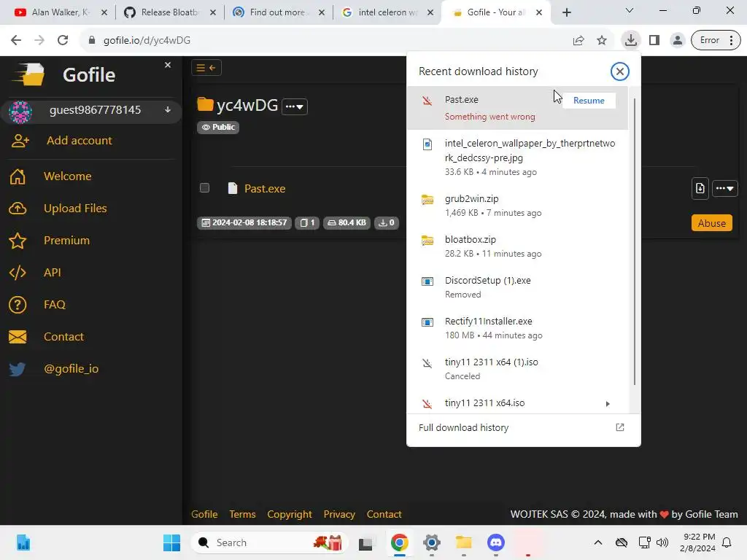Screen dimensions: 747x560
Task: Open Full download history external link icon
Action: coord(620,427)
